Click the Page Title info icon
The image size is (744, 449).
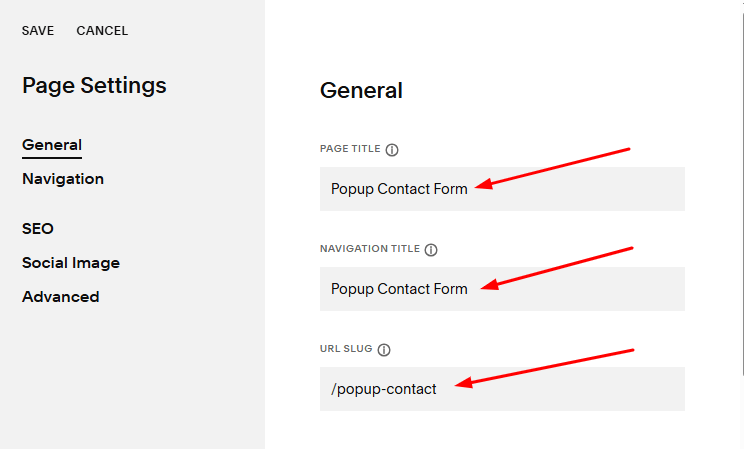pyautogui.click(x=392, y=149)
